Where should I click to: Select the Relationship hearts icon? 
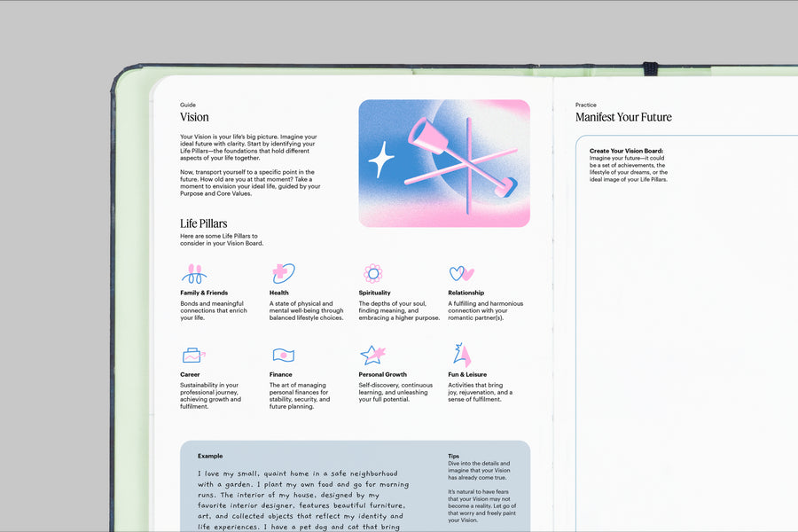click(x=461, y=273)
